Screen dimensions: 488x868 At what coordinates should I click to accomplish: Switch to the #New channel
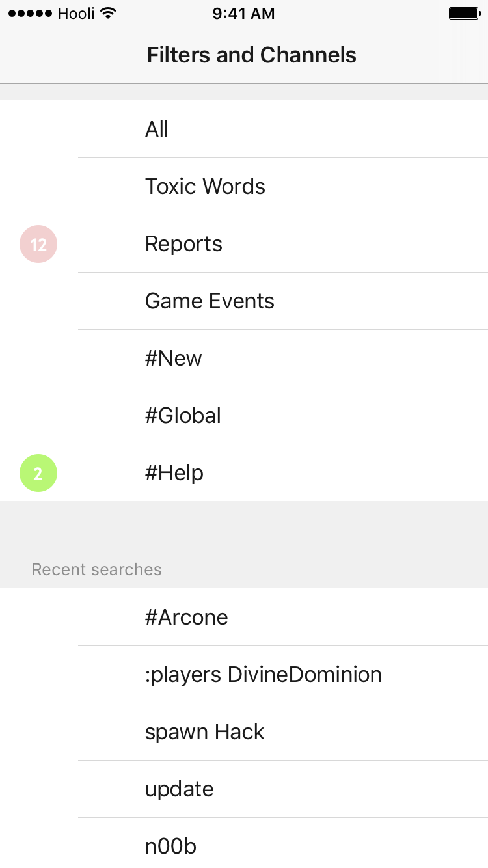click(x=244, y=358)
